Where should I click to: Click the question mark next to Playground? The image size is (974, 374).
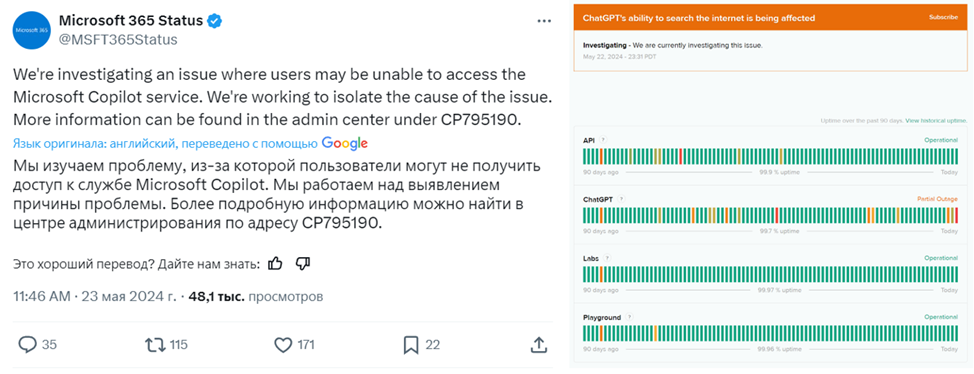pos(629,317)
